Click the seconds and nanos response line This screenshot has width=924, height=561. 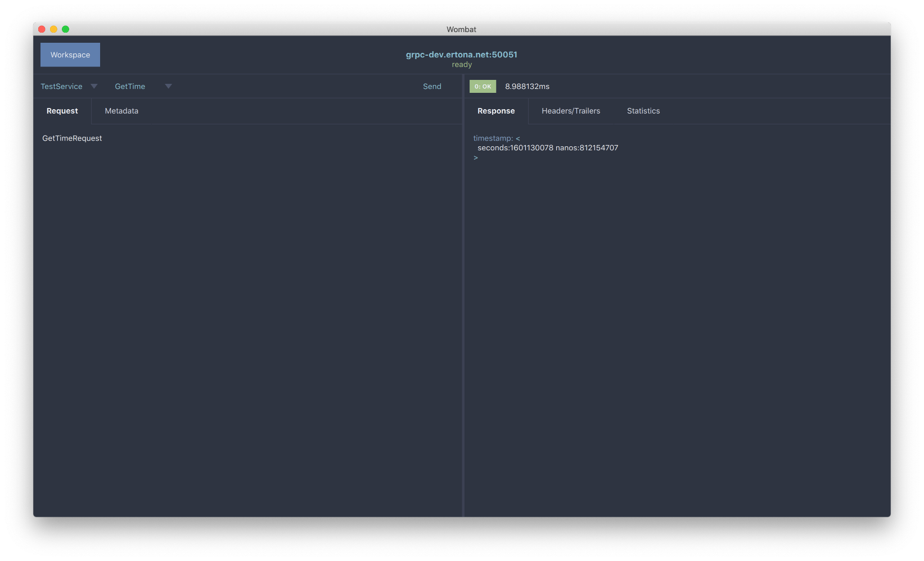coord(547,148)
